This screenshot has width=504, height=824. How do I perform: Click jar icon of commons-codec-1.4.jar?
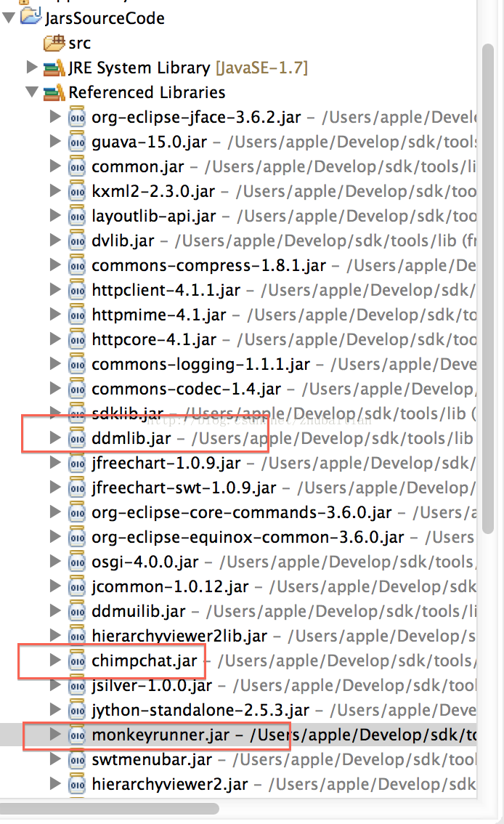pos(77,388)
